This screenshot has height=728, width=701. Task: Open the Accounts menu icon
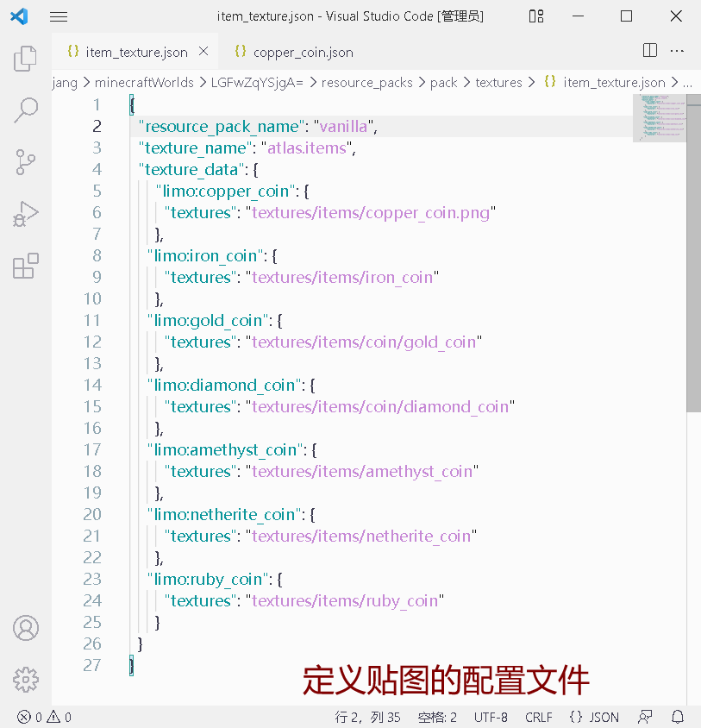[x=26, y=628]
